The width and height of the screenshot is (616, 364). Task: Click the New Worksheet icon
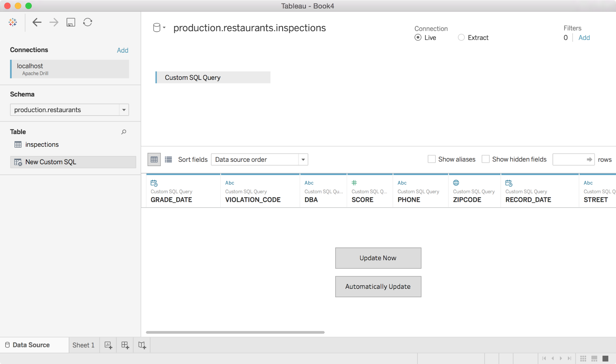click(108, 345)
